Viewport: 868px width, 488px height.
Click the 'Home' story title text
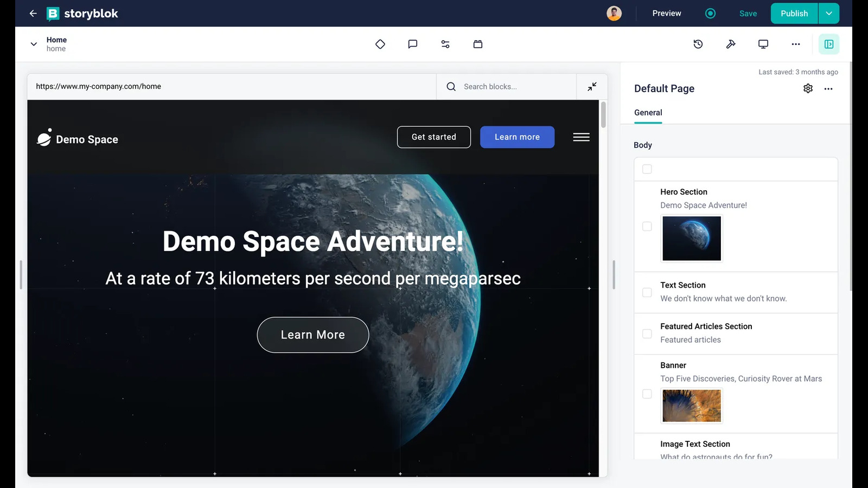[x=56, y=40]
